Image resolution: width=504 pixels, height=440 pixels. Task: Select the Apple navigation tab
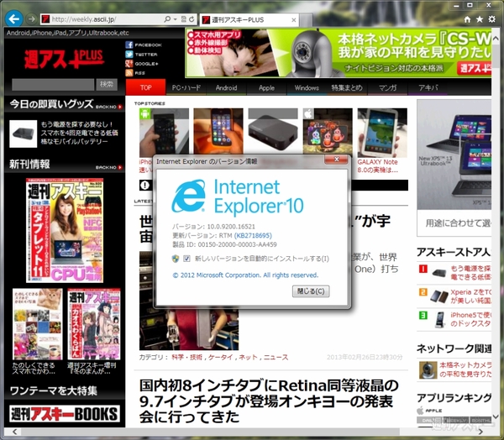pyautogui.click(x=266, y=87)
